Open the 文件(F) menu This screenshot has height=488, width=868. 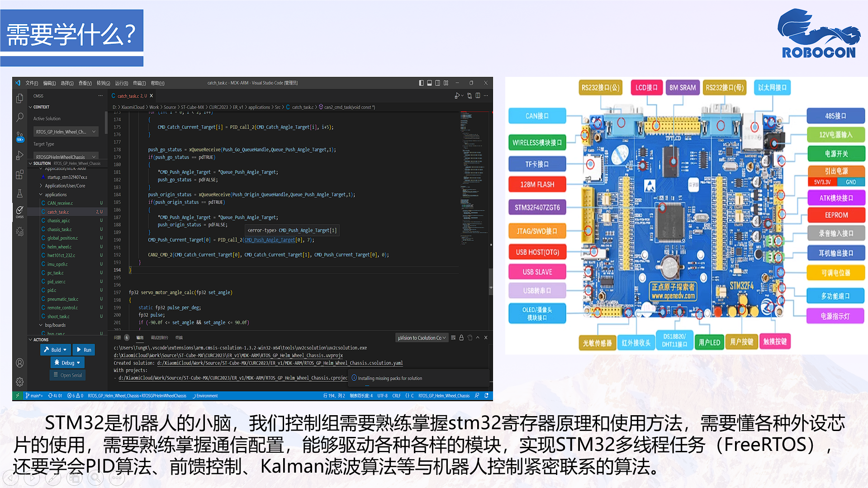tap(32, 83)
